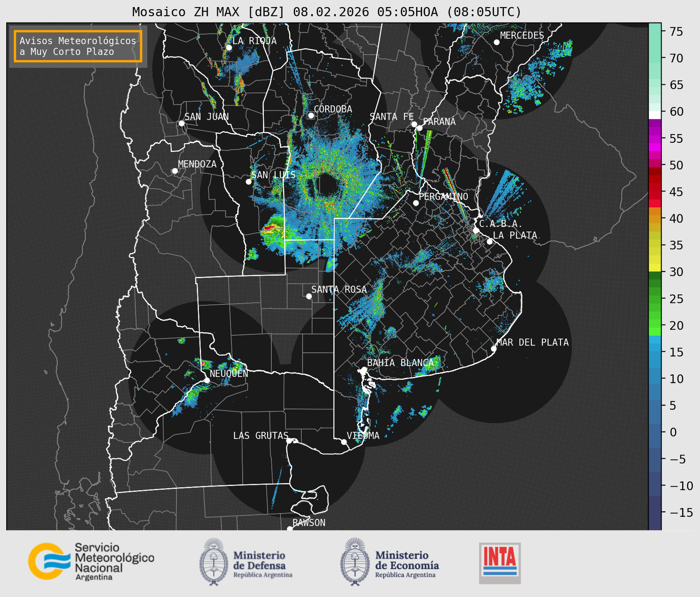Screen dimensions: 700x597
Task: Click the Servicio Meteorológico Nacional logo
Action: (91, 562)
